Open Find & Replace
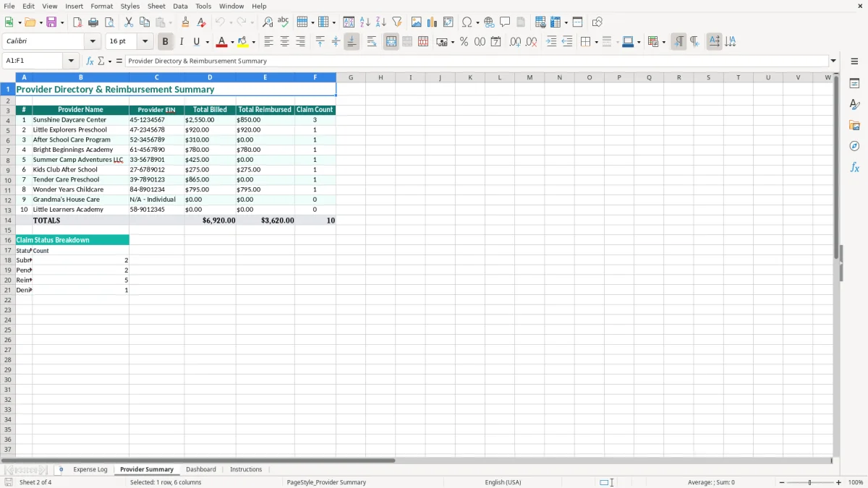868x488 pixels. point(268,22)
